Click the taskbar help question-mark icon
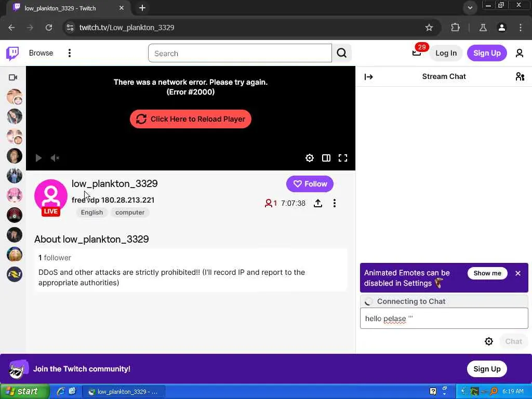Screen dimensions: 532x399 [433, 391]
